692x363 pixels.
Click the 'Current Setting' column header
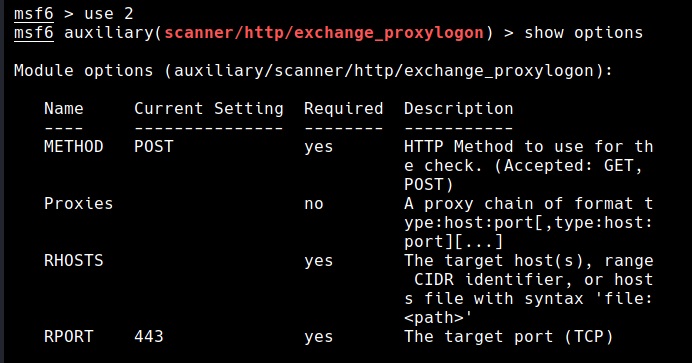click(x=209, y=109)
